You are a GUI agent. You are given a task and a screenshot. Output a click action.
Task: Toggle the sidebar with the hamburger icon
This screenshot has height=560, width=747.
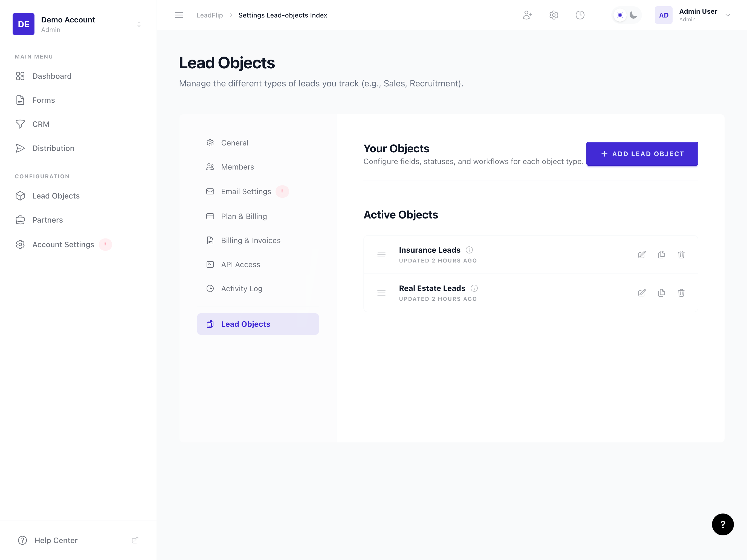click(179, 15)
